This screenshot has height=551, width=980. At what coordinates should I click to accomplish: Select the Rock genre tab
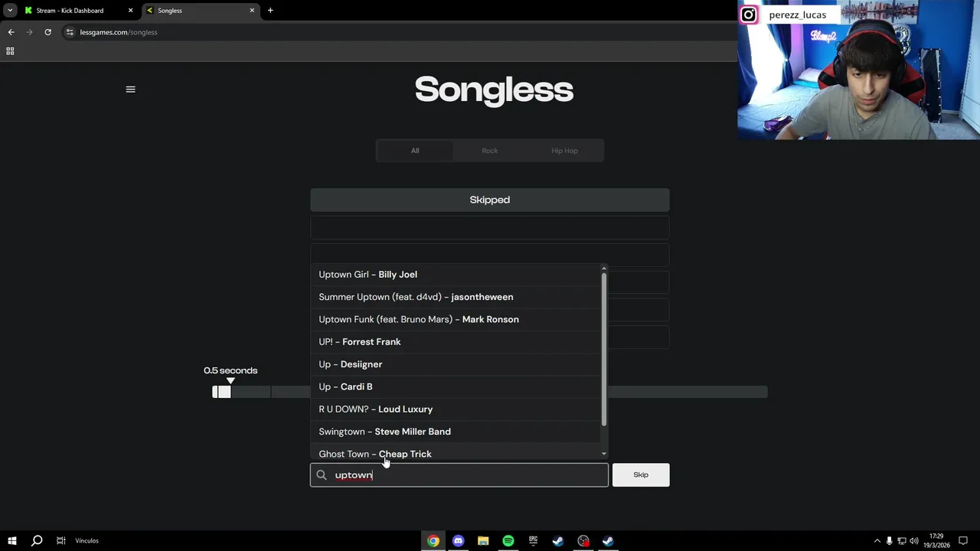pyautogui.click(x=490, y=151)
